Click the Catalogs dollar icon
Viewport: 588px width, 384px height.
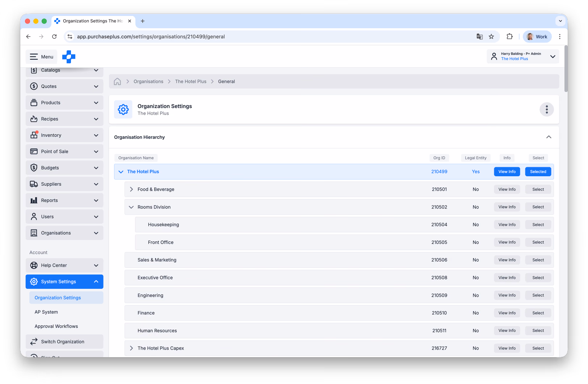34,70
